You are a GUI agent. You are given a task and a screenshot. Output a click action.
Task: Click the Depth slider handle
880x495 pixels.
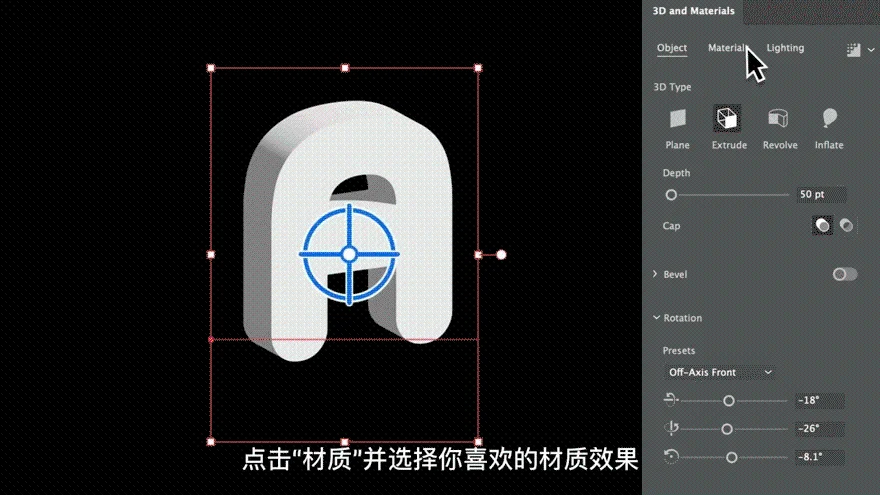tap(671, 195)
